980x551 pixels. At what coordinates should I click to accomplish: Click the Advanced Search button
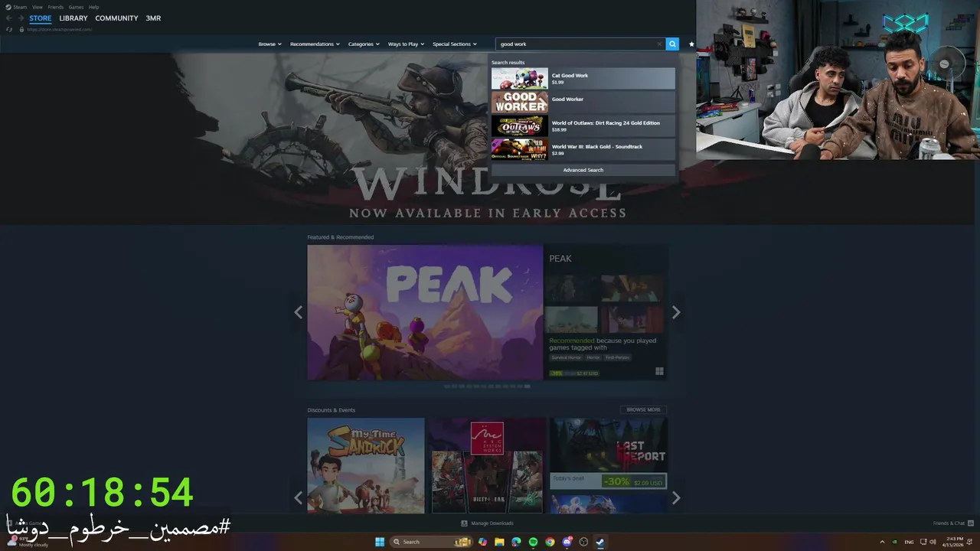(x=583, y=170)
